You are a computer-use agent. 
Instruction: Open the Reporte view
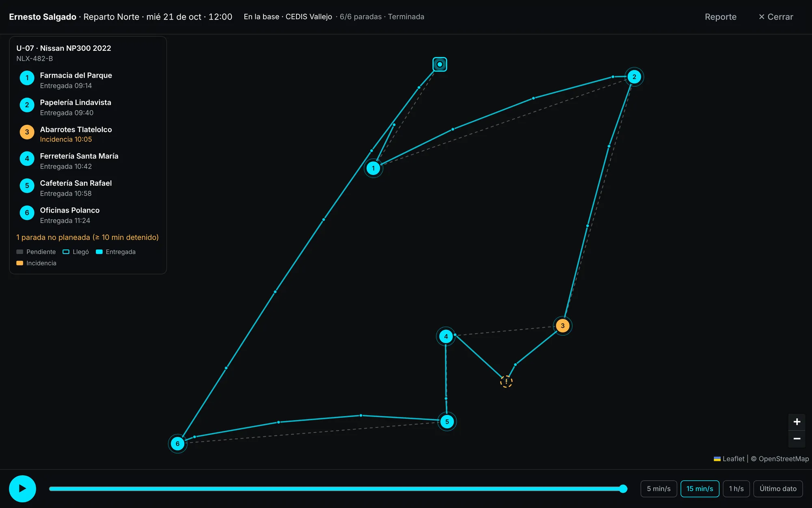(720, 17)
